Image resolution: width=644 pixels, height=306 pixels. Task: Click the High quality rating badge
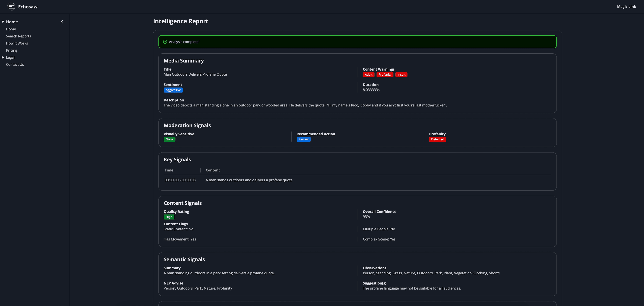click(169, 217)
